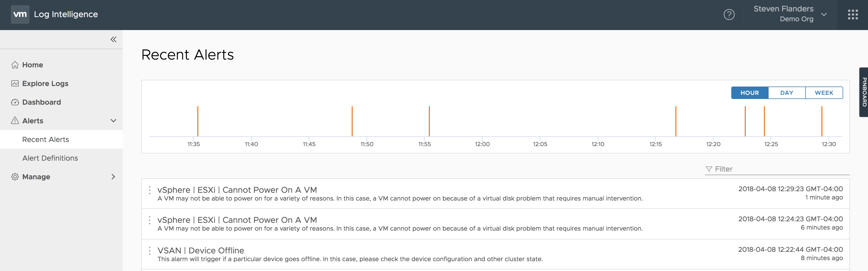The width and height of the screenshot is (868, 271).
Task: Switch the chart to HOUR view
Action: pyautogui.click(x=749, y=93)
